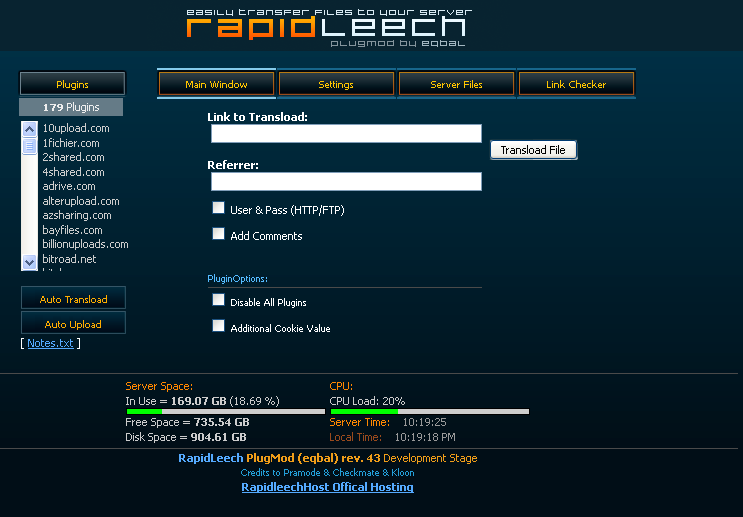Image resolution: width=743 pixels, height=517 pixels.
Task: Select the Main Window tab
Action: click(216, 84)
